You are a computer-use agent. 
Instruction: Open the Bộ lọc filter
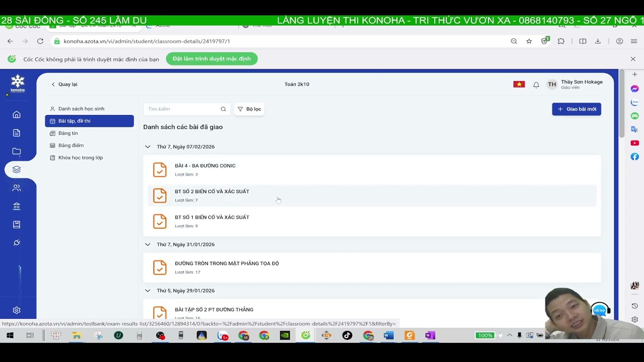click(x=249, y=109)
